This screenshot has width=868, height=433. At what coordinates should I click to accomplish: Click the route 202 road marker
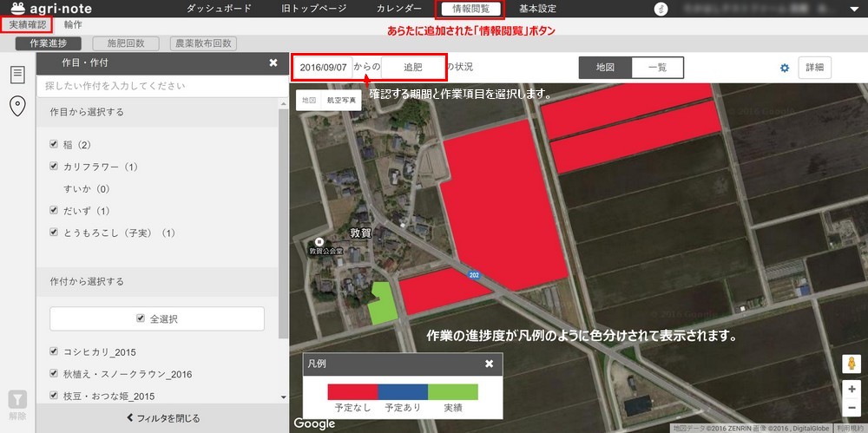(473, 275)
